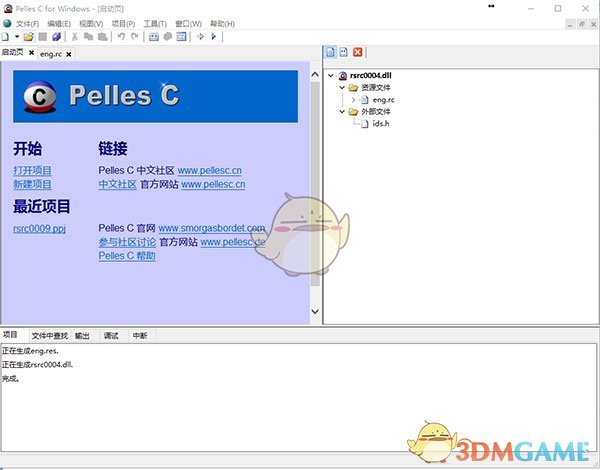The height and width of the screenshot is (470, 600).
Task: Collapse the 资源文件 folder
Action: [x=341, y=88]
